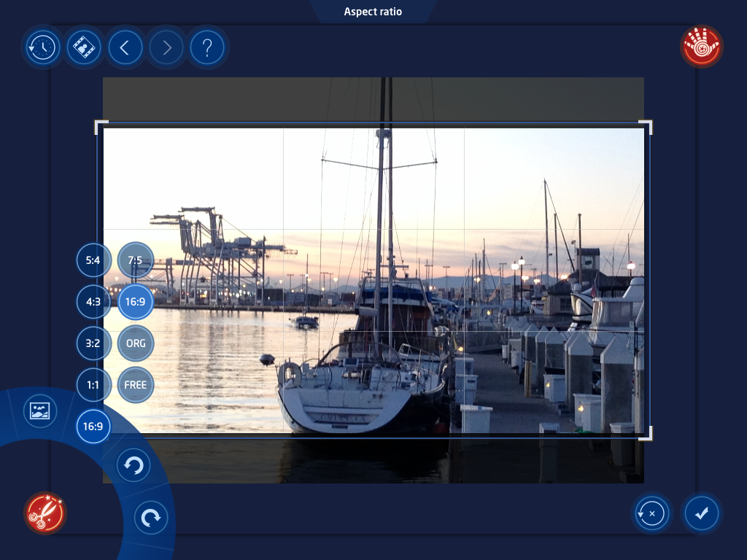Open the film strip photo icon

tap(84, 47)
